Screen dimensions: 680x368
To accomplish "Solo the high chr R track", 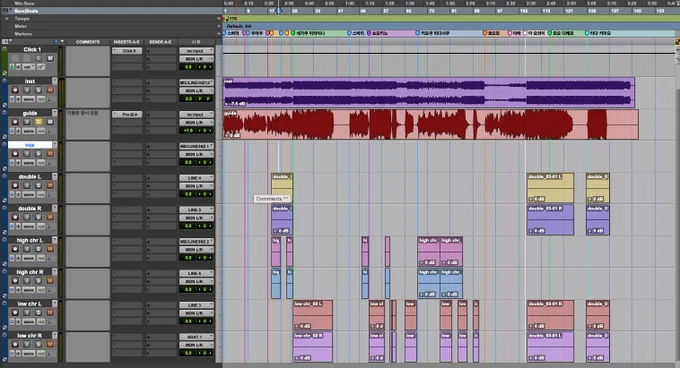I will point(39,280).
